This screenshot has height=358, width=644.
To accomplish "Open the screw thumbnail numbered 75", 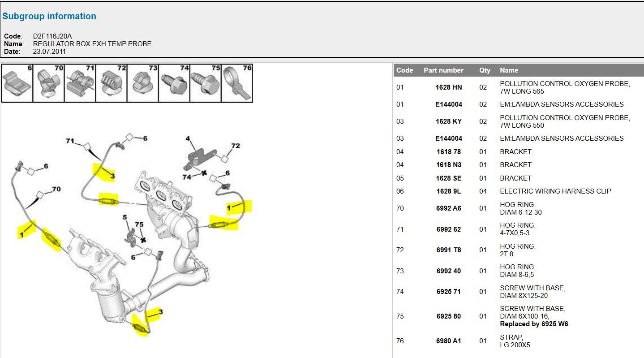I will [205, 83].
